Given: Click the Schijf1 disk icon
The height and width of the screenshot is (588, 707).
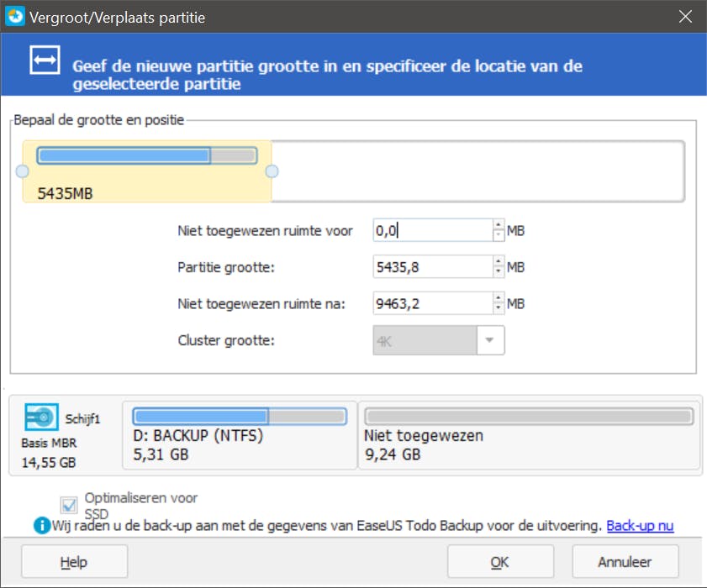Looking at the screenshot, I should [x=41, y=417].
